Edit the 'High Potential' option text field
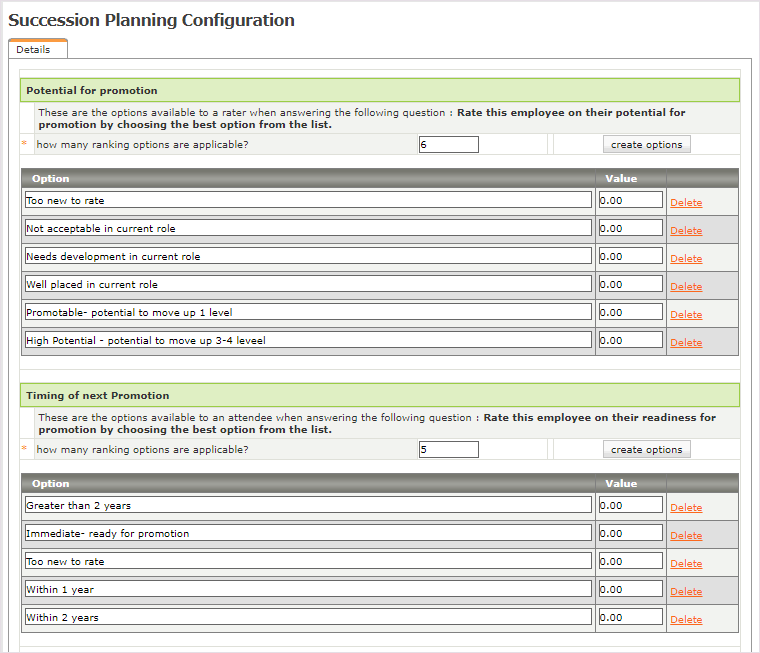Screen dimensions: 760x653 [308, 340]
